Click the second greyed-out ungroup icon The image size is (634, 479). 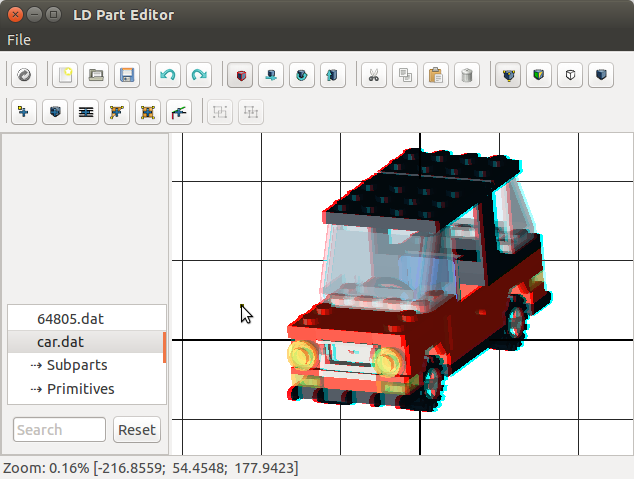click(251, 112)
